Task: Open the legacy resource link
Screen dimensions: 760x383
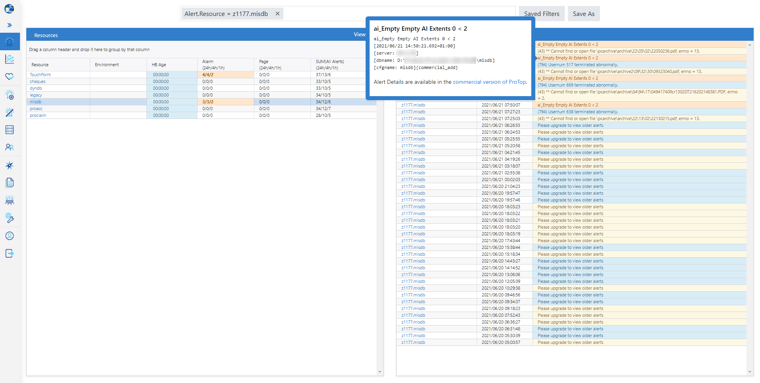Action: (x=36, y=95)
